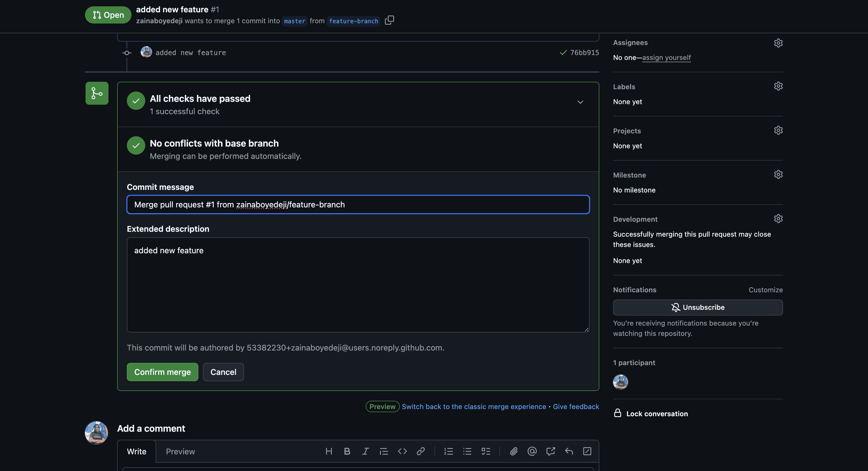Click into the Commit message field
The image size is (868, 471).
tap(358, 205)
